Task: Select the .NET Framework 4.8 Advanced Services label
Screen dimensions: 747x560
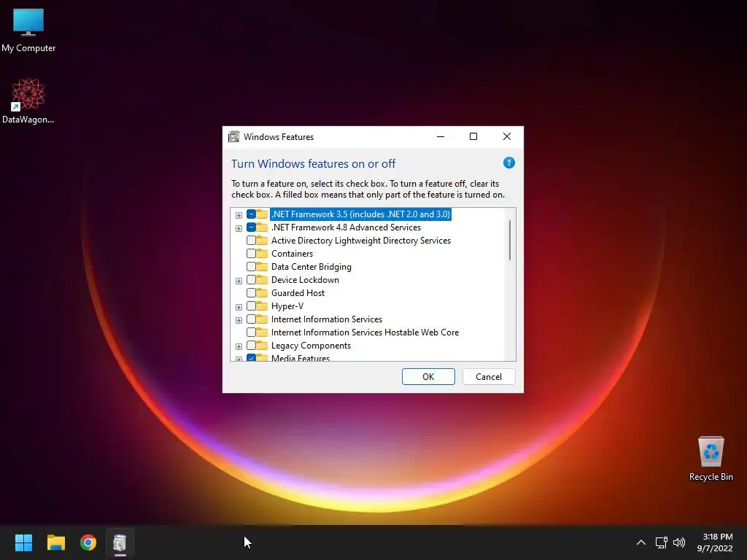Action: 346,227
